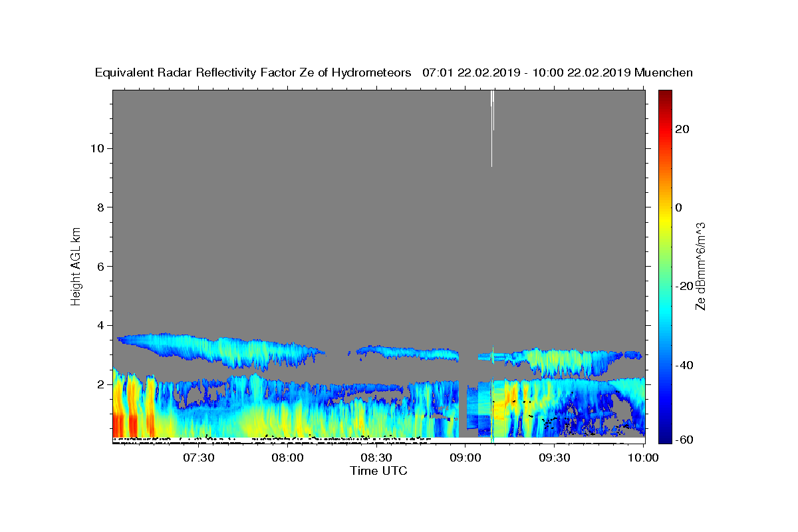The height and width of the screenshot is (532, 798).
Task: Click the colorbar tick label '0'
Action: point(678,207)
